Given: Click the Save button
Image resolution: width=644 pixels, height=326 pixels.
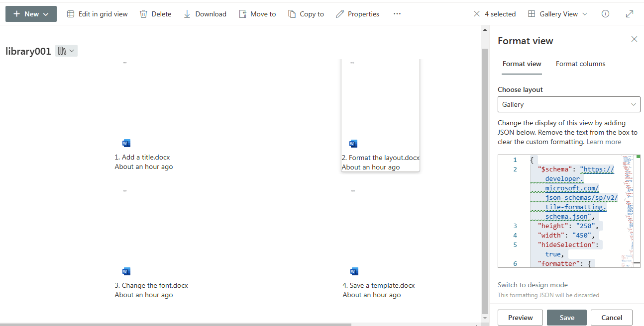Looking at the screenshot, I should pyautogui.click(x=567, y=318).
